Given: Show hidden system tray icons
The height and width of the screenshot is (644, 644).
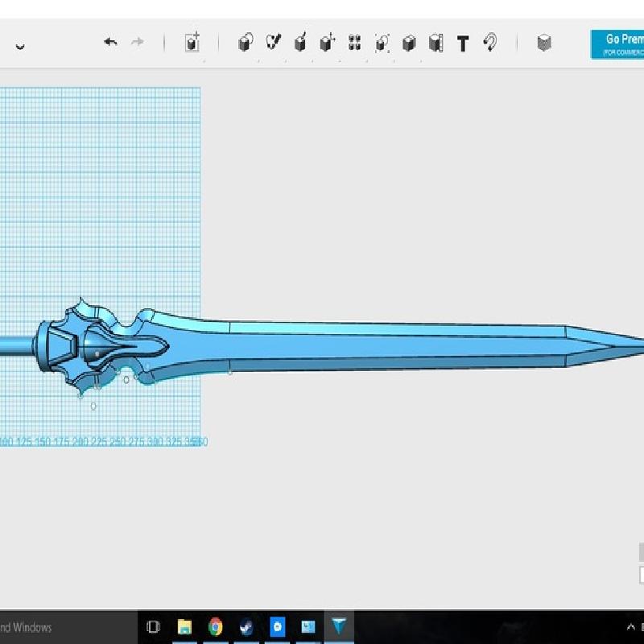Looking at the screenshot, I should [631, 627].
